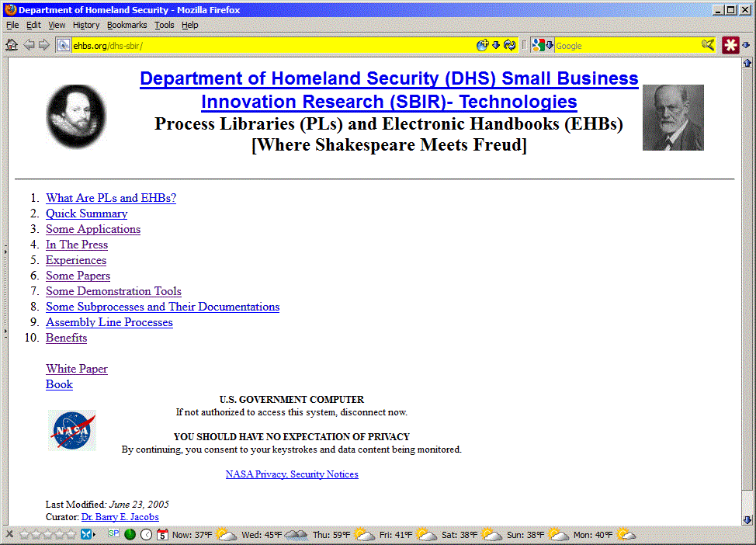Click the Back navigation arrow

[x=29, y=45]
